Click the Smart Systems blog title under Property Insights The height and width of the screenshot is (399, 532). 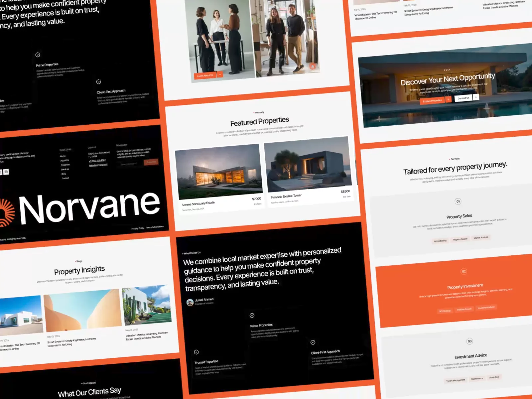tap(71, 342)
